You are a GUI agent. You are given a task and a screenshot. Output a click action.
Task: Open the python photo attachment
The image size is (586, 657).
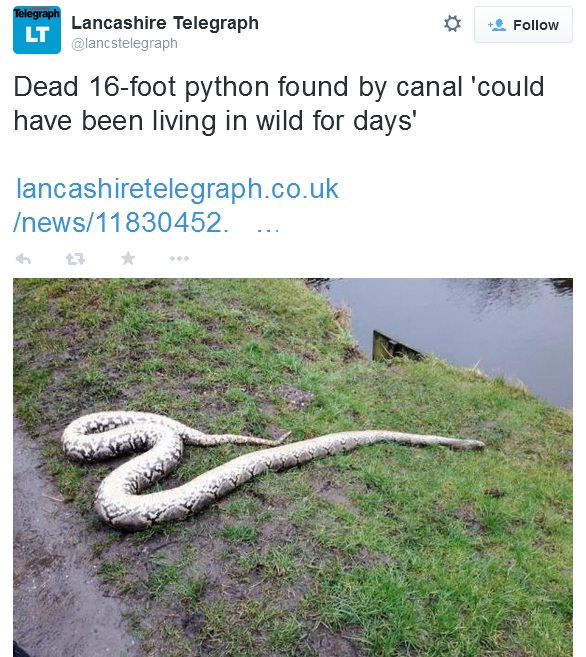293,467
